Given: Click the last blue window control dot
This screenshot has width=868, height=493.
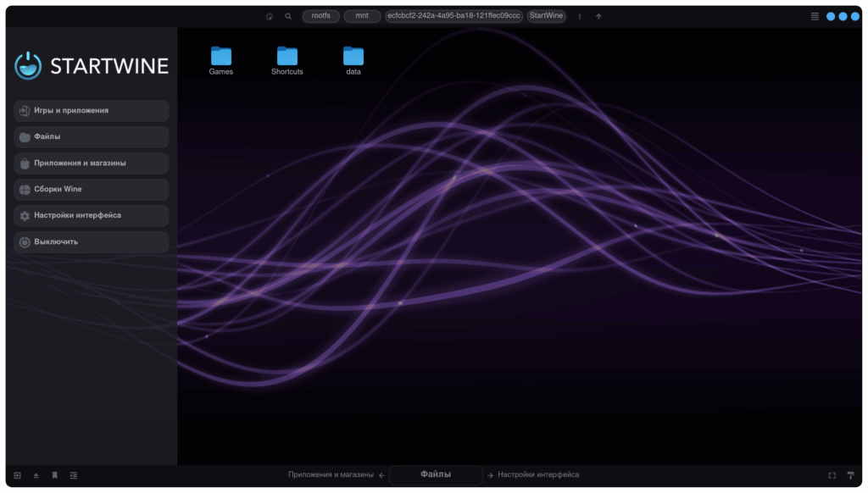Looking at the screenshot, I should (854, 17).
